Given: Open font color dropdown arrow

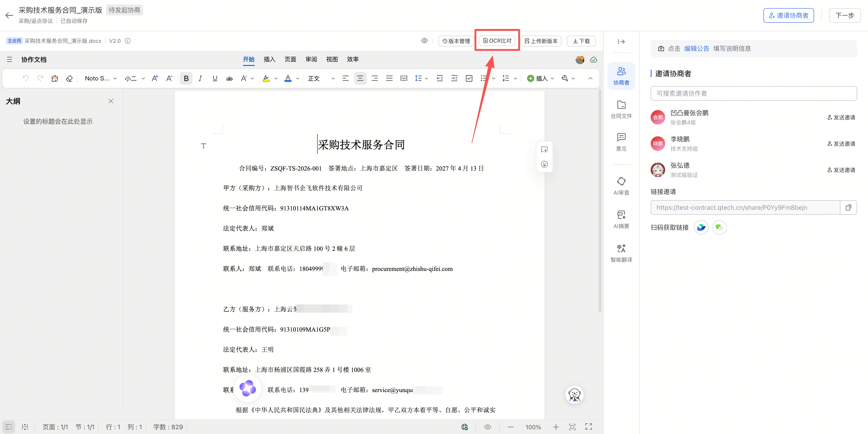Looking at the screenshot, I should coord(297,79).
